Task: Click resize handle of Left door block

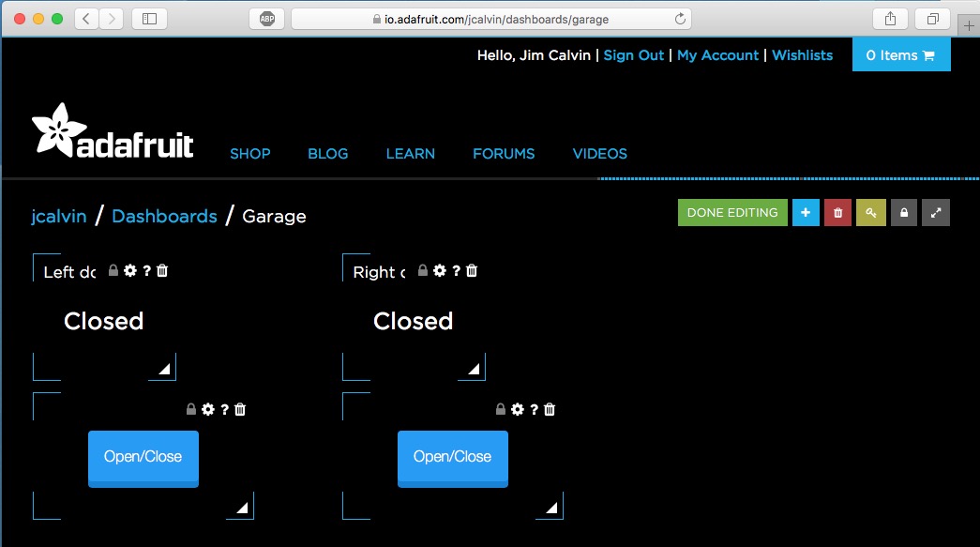Action: tap(164, 369)
